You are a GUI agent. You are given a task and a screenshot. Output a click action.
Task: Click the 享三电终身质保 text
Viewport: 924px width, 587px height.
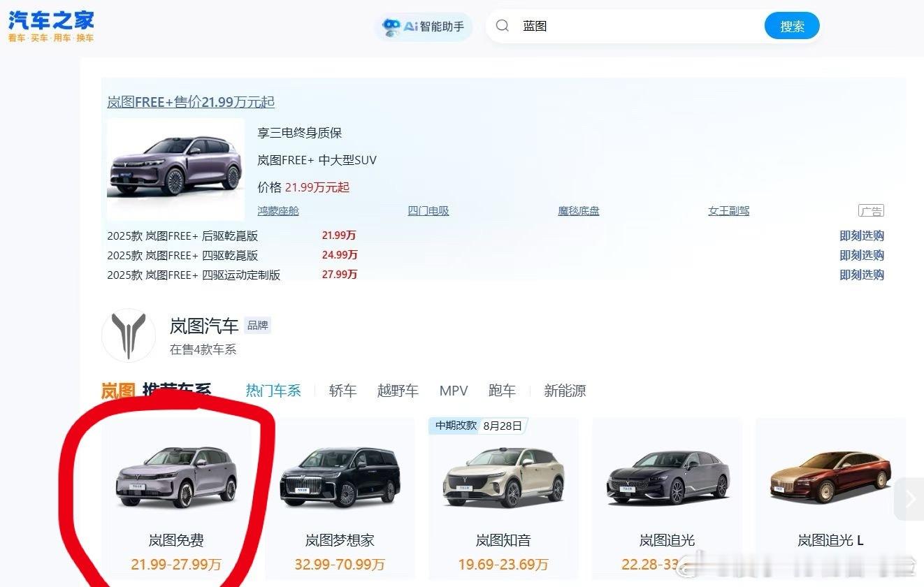point(299,133)
